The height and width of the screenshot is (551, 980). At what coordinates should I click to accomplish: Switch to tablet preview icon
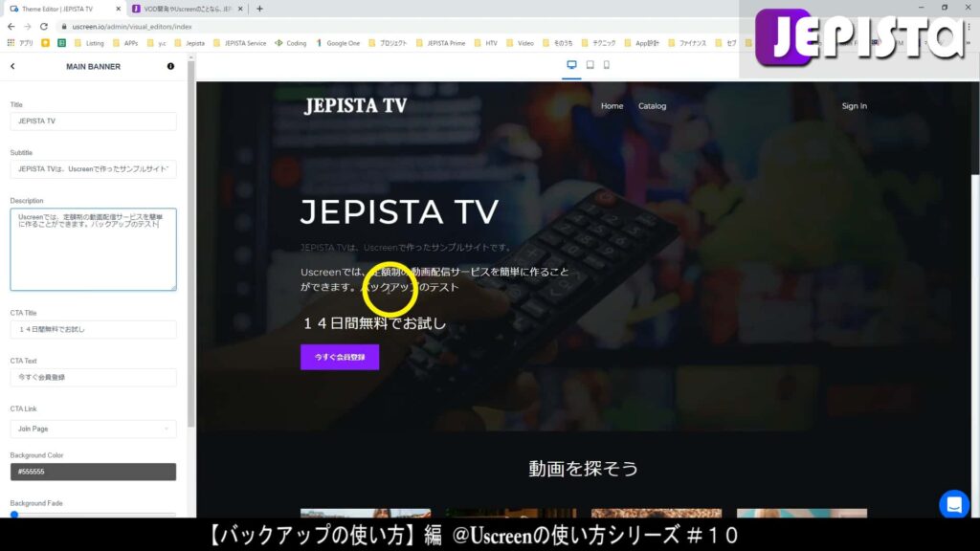click(588, 65)
